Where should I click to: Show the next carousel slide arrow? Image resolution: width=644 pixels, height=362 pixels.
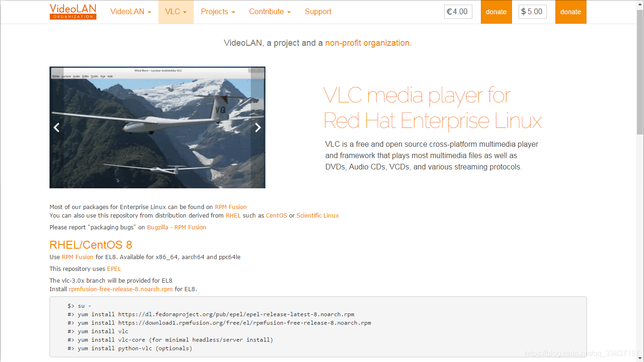pos(258,127)
